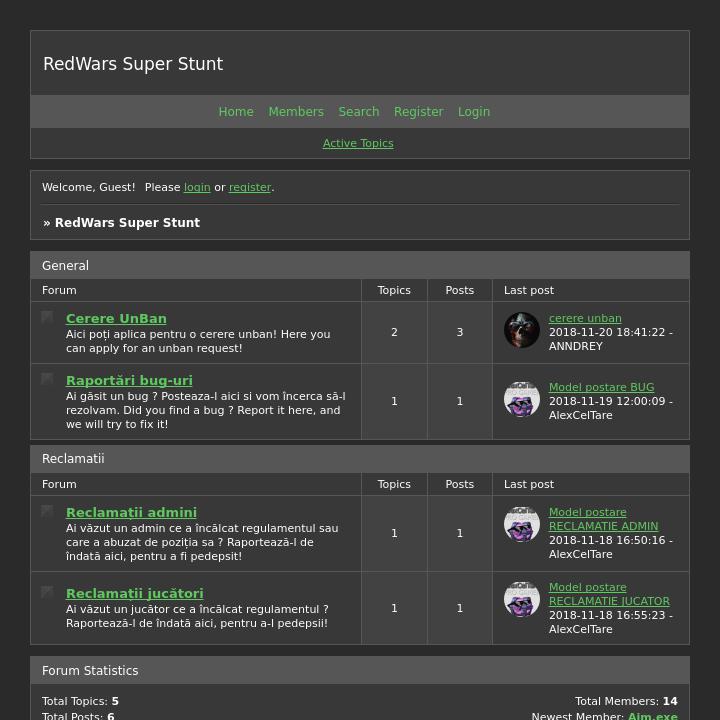The height and width of the screenshot is (720, 720).
Task: Click the register link in welcome message
Action: click(x=250, y=187)
